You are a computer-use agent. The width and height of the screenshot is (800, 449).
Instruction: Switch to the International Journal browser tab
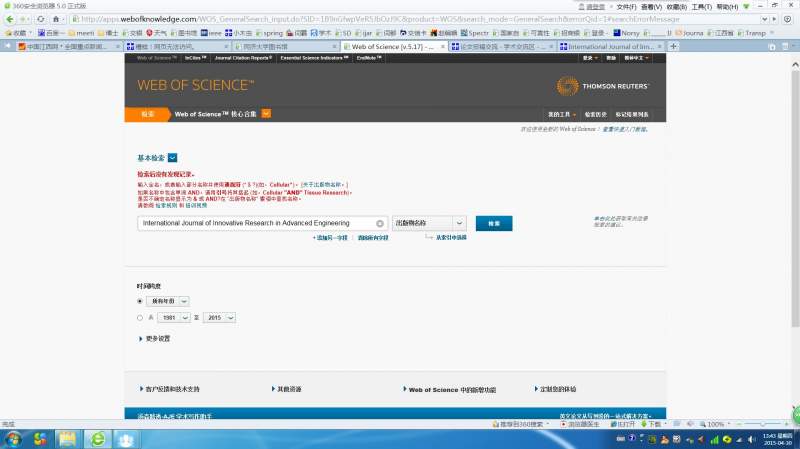[611, 46]
